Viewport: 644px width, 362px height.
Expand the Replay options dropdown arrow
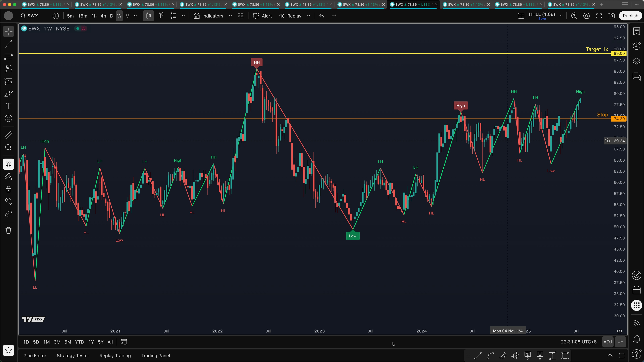[x=309, y=16]
